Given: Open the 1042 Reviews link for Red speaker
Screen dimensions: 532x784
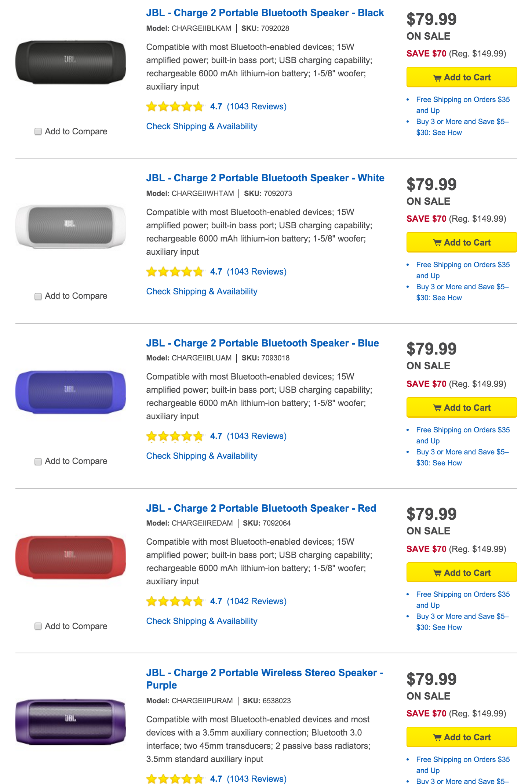Looking at the screenshot, I should click(x=256, y=601).
